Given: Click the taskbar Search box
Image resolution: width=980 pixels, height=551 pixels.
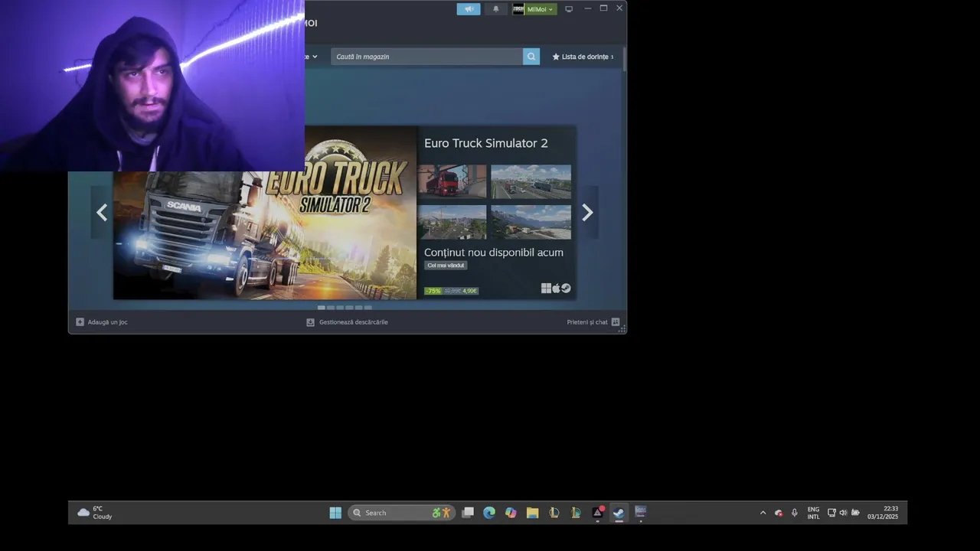Looking at the screenshot, I should point(402,513).
